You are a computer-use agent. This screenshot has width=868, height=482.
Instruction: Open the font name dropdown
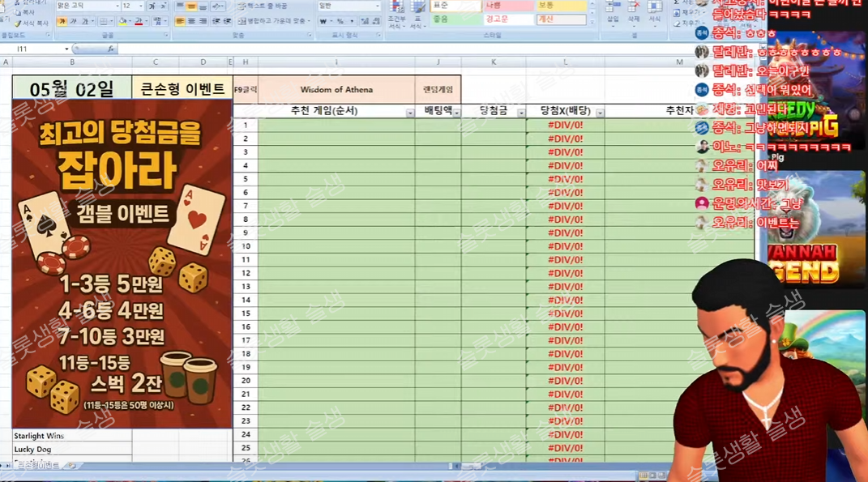[117, 6]
